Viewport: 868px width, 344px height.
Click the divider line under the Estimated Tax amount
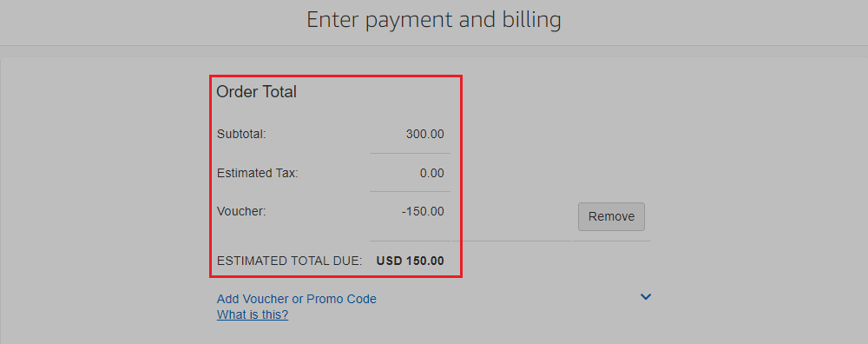point(410,192)
